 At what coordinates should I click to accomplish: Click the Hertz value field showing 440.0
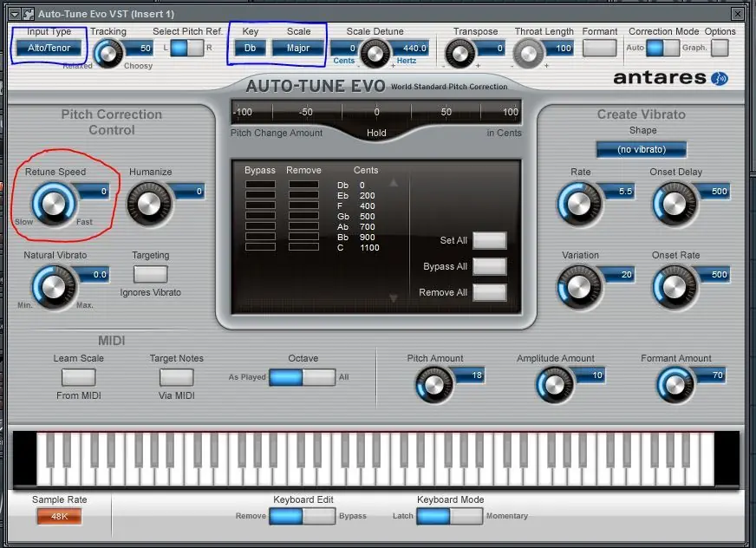coord(410,49)
